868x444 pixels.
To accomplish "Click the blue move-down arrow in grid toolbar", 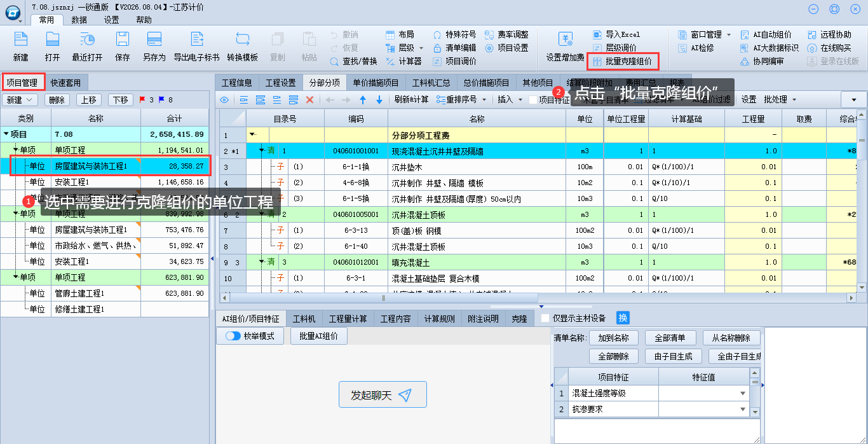I will pos(379,99).
